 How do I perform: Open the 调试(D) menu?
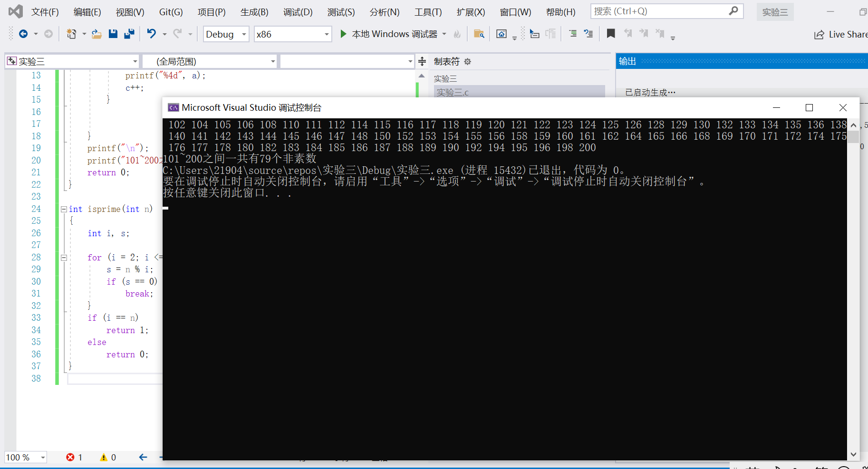[x=298, y=12]
